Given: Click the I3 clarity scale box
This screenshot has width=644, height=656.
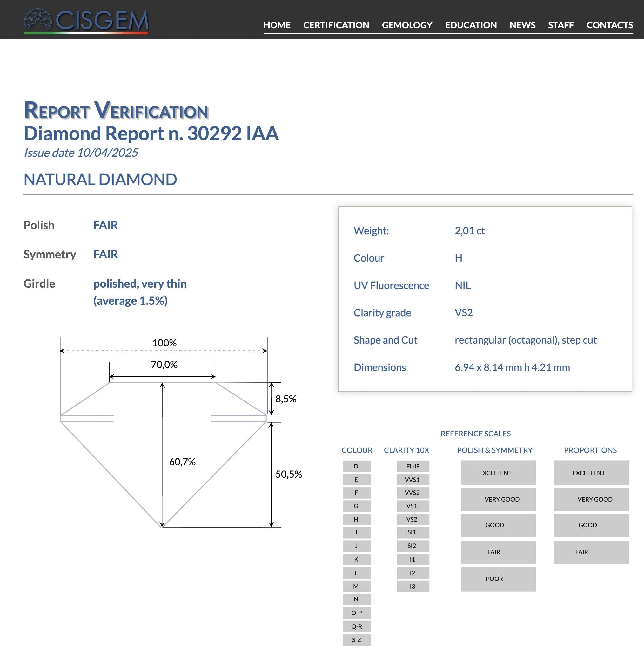Looking at the screenshot, I should [413, 586].
